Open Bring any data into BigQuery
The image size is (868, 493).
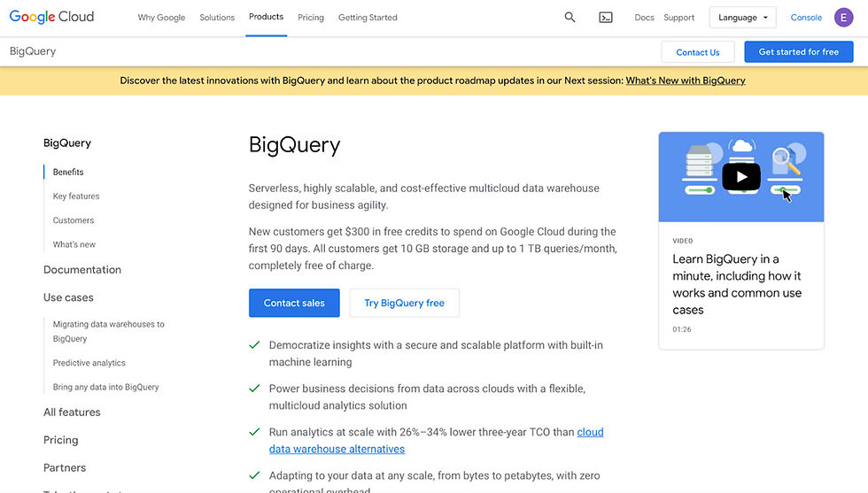click(x=105, y=387)
